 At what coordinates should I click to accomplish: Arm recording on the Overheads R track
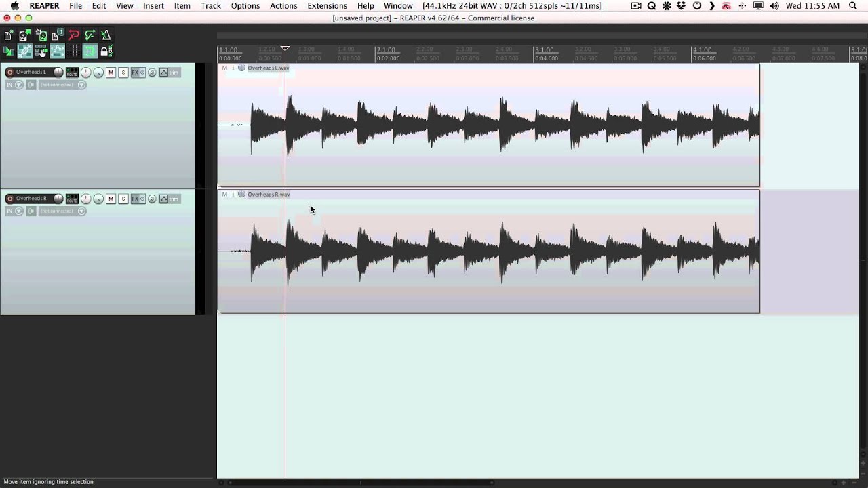[x=9, y=199]
